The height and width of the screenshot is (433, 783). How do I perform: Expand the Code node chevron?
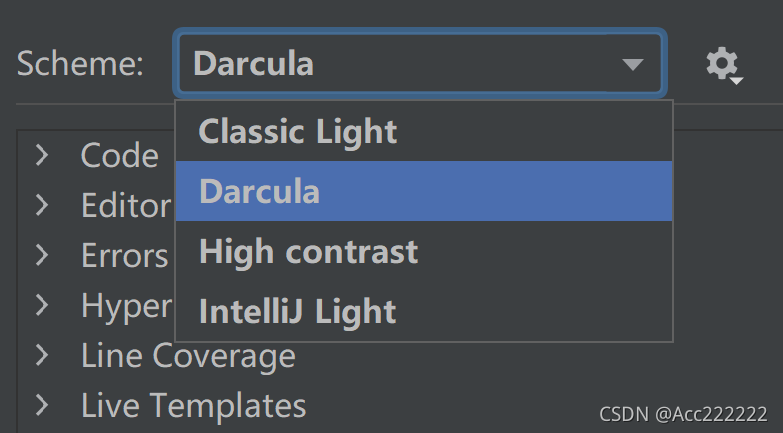[x=42, y=155]
